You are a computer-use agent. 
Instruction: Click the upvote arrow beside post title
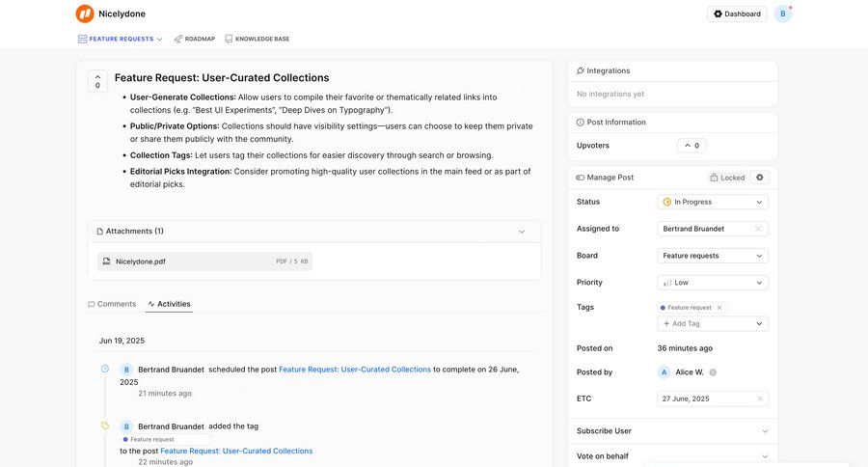pyautogui.click(x=97, y=77)
